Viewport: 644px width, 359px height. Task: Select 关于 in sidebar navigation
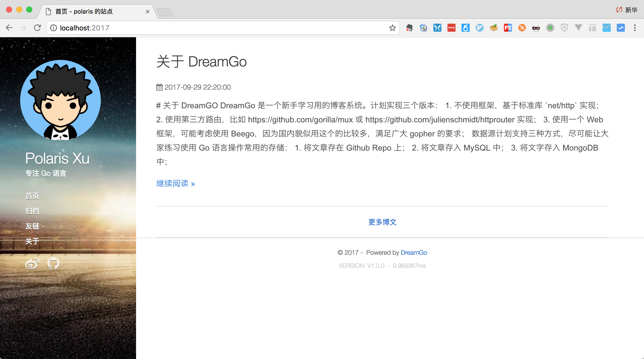tap(32, 241)
